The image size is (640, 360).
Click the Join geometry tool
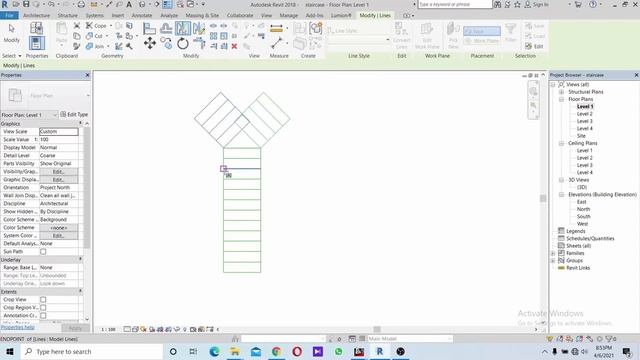95,47
